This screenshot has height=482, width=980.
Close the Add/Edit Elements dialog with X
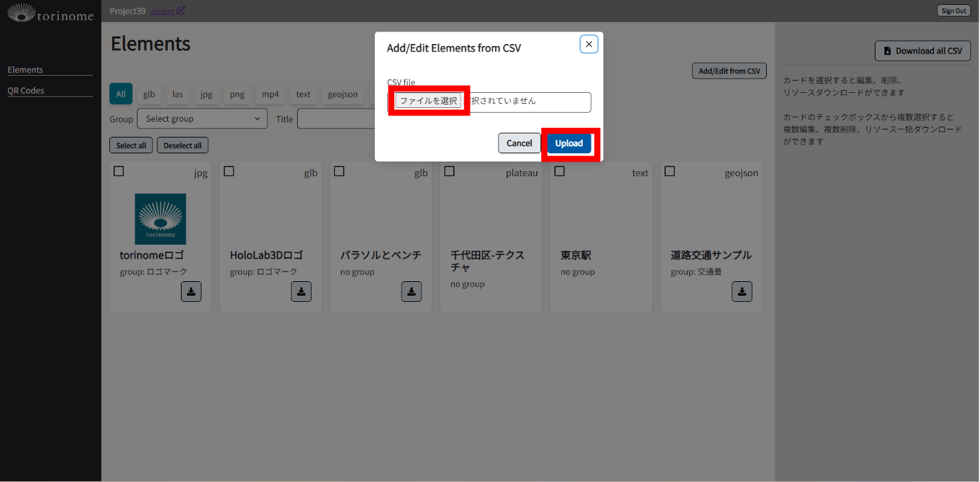[x=589, y=45]
